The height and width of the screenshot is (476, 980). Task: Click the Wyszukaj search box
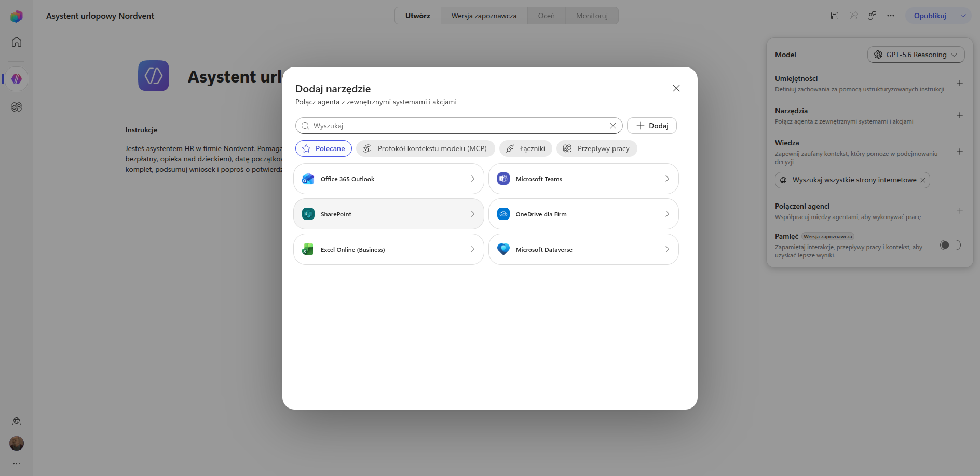(x=459, y=126)
